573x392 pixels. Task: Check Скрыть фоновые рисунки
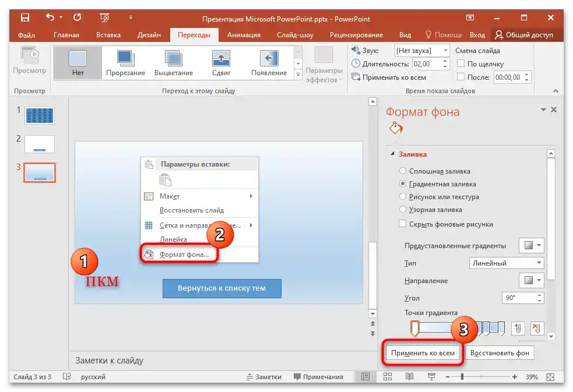pyautogui.click(x=402, y=224)
